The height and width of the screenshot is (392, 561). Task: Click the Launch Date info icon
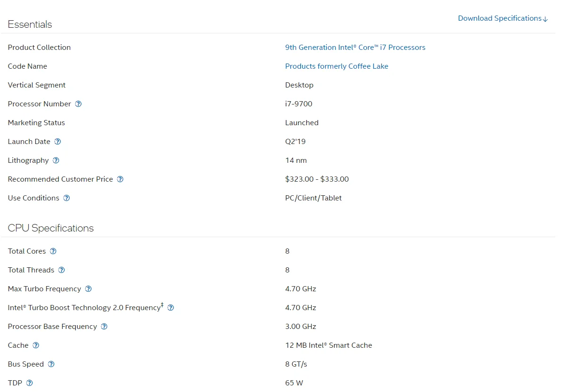pos(57,142)
